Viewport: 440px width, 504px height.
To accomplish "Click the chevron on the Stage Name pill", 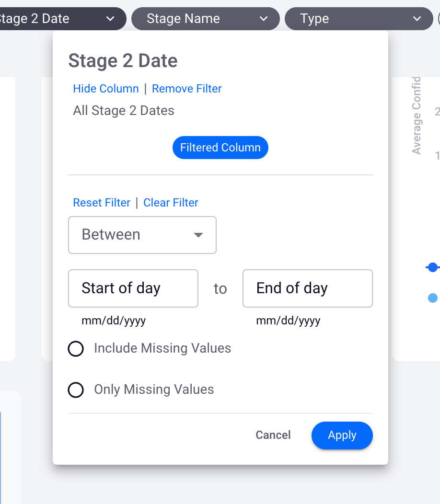I will point(263,19).
